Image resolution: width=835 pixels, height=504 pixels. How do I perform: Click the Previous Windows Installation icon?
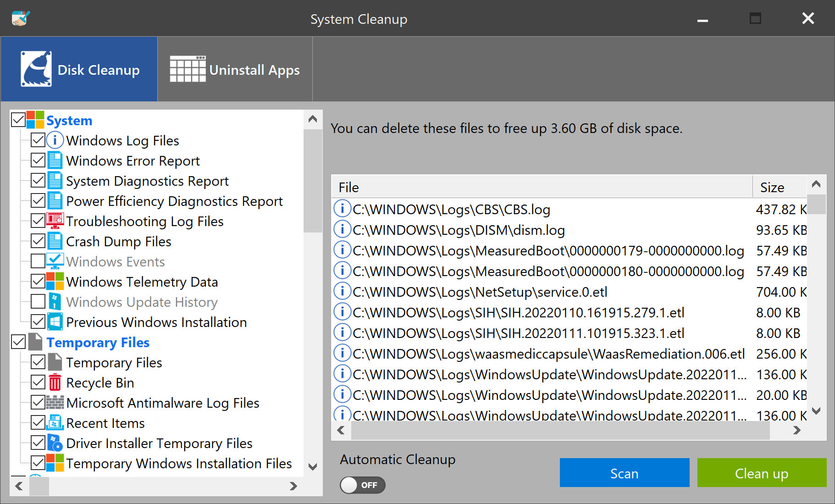click(55, 322)
